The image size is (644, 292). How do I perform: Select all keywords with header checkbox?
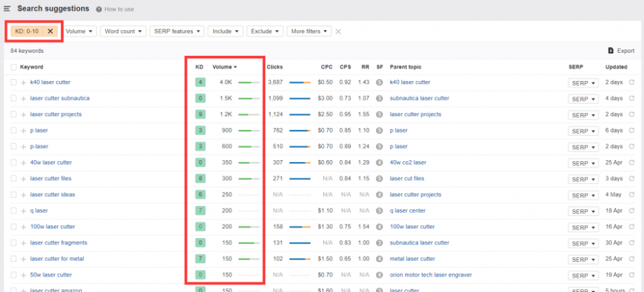14,67
